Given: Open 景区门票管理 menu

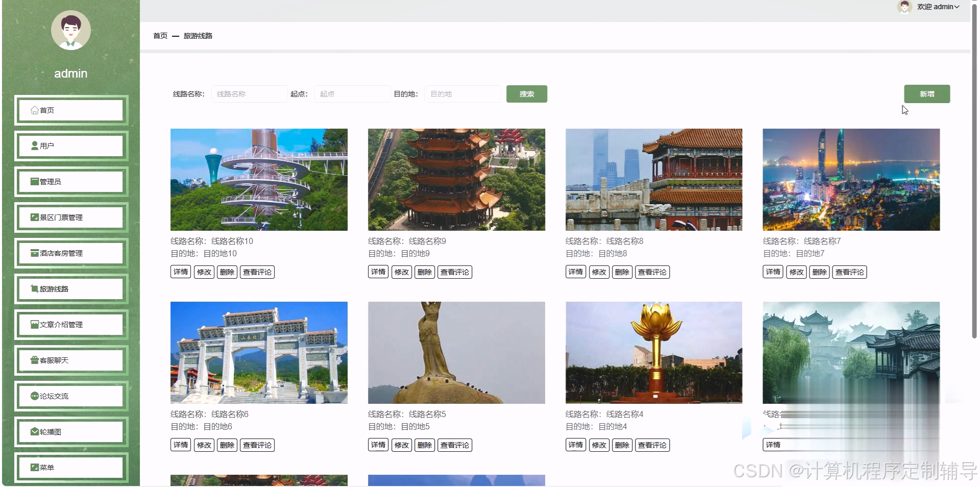Looking at the screenshot, I should [x=71, y=217].
